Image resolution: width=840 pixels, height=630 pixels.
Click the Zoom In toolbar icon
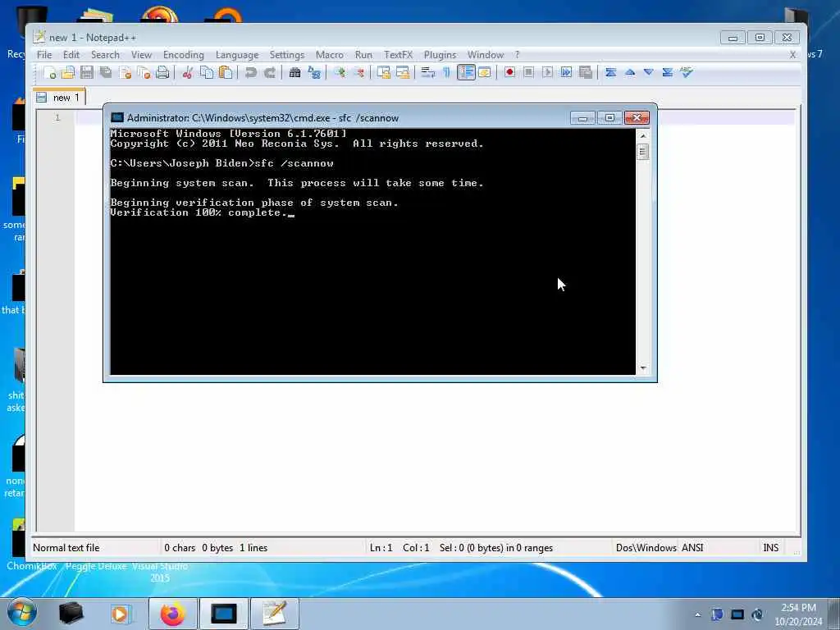339,72
